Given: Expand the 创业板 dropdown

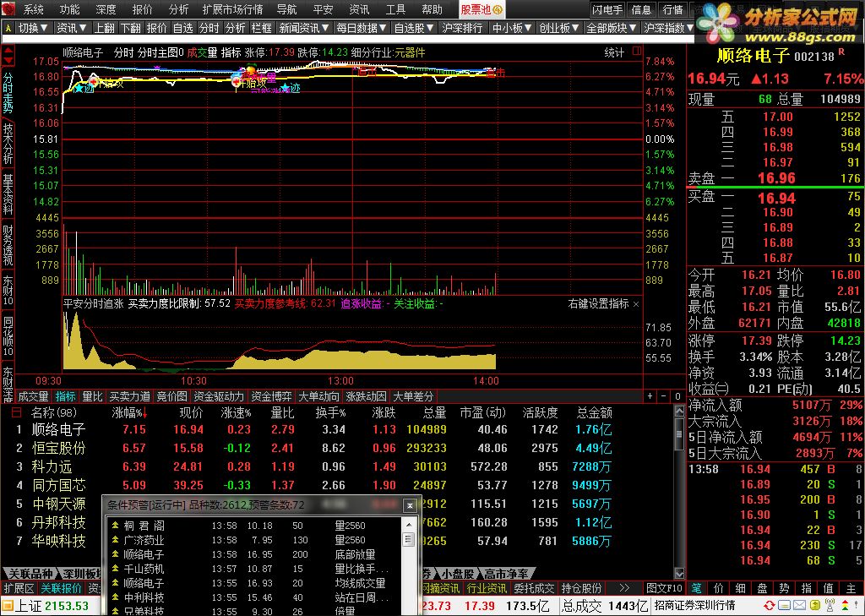Looking at the screenshot, I should coord(559,28).
